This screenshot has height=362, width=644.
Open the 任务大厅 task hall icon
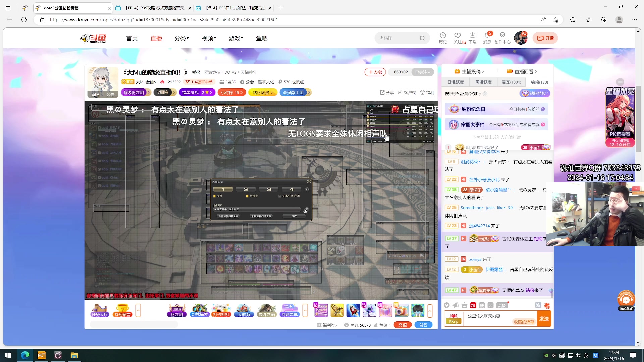(100, 310)
